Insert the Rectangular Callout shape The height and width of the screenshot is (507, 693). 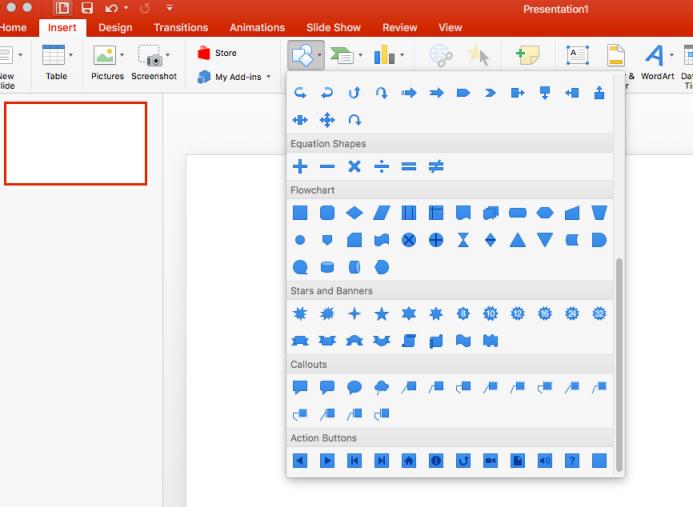click(x=300, y=387)
